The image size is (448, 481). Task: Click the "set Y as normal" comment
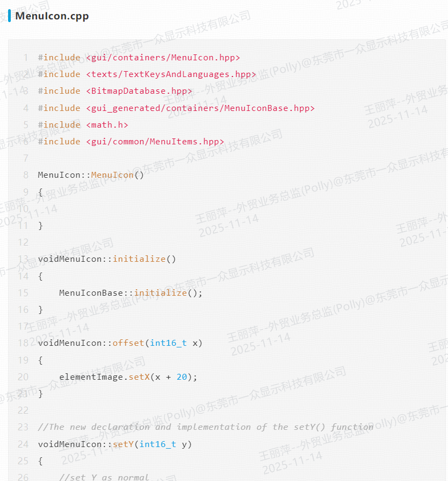coord(104,477)
